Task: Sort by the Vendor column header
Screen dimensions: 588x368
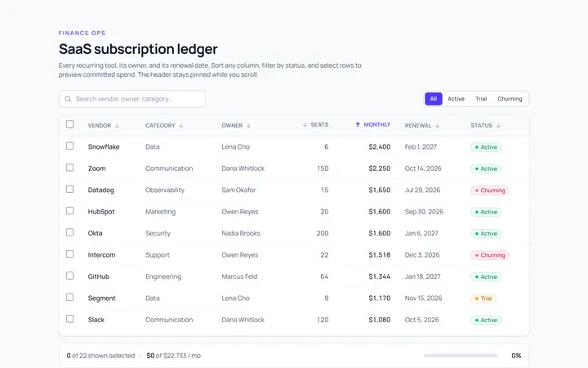Action: tap(104, 125)
